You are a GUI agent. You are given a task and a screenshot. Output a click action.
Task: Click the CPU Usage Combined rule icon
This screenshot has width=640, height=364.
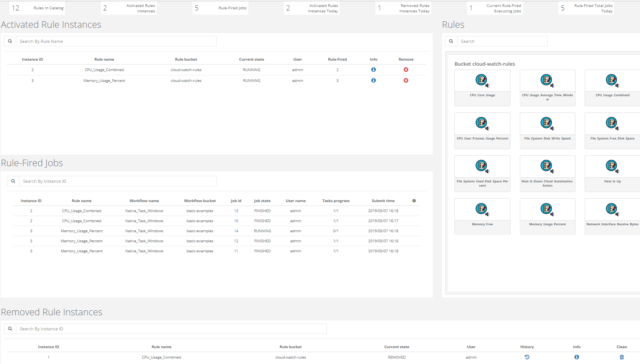tap(612, 80)
